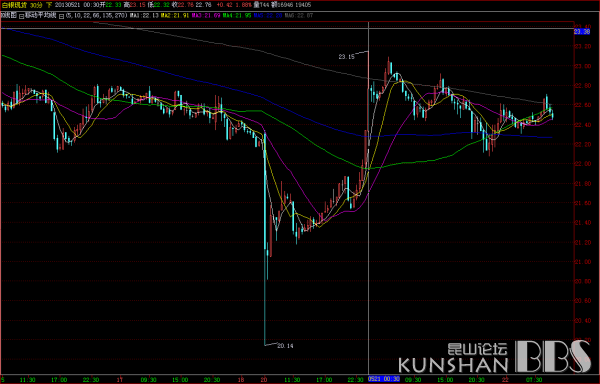Click the highlighted 23.38 price tag
The width and height of the screenshot is (600, 384).
[x=582, y=31]
